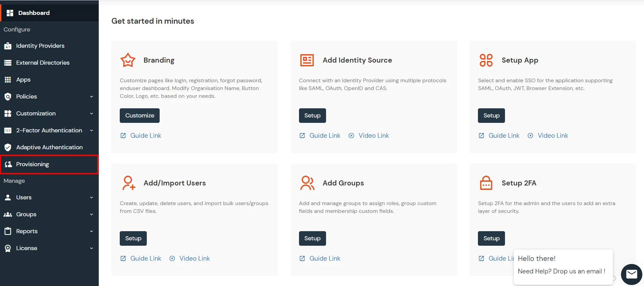Click the Add Identity Source card icon
This screenshot has height=286, width=644.
click(x=307, y=60)
